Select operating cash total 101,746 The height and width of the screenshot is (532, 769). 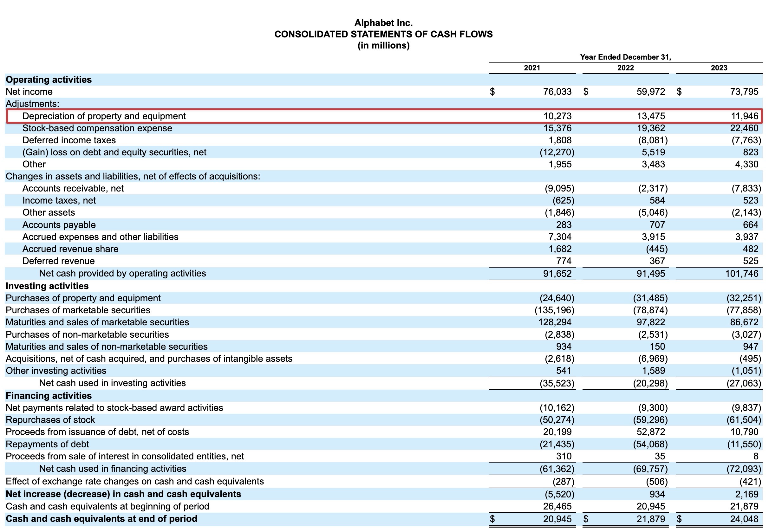pos(742,274)
